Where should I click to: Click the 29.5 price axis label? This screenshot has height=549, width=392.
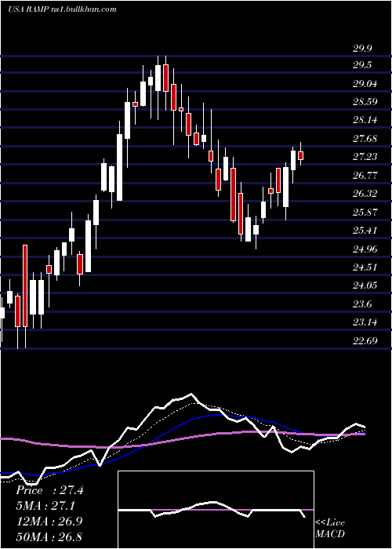point(362,65)
